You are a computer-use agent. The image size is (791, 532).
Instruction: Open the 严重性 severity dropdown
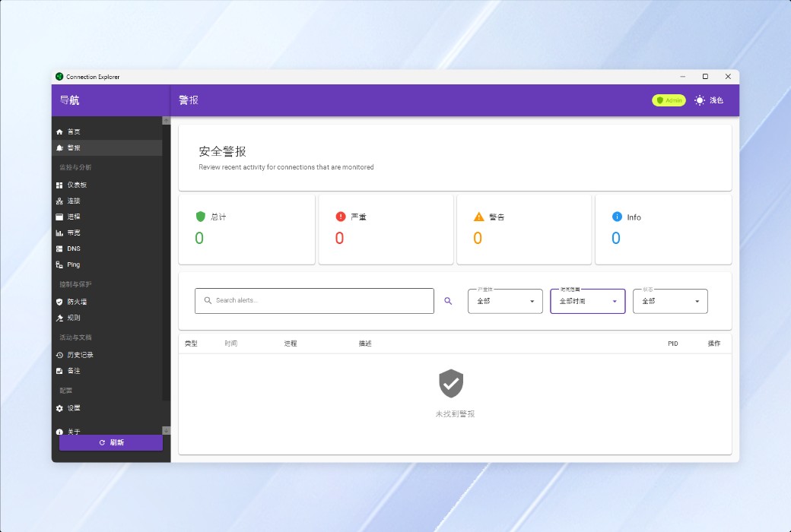tap(505, 301)
